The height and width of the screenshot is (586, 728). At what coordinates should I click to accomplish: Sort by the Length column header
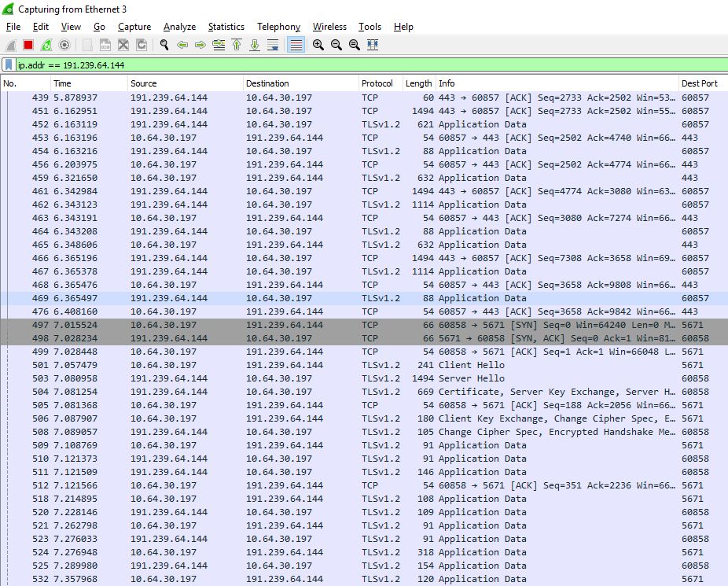click(419, 83)
